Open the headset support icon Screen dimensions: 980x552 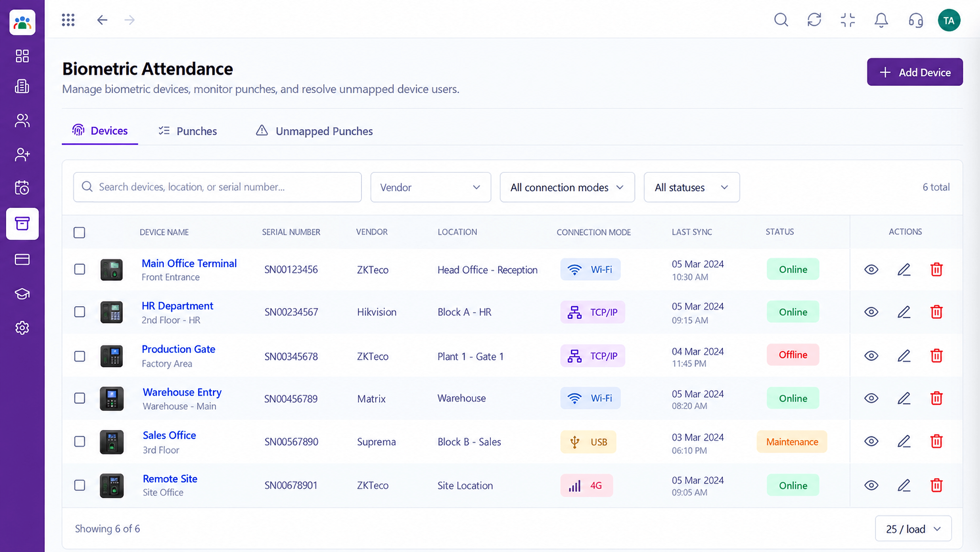point(915,21)
